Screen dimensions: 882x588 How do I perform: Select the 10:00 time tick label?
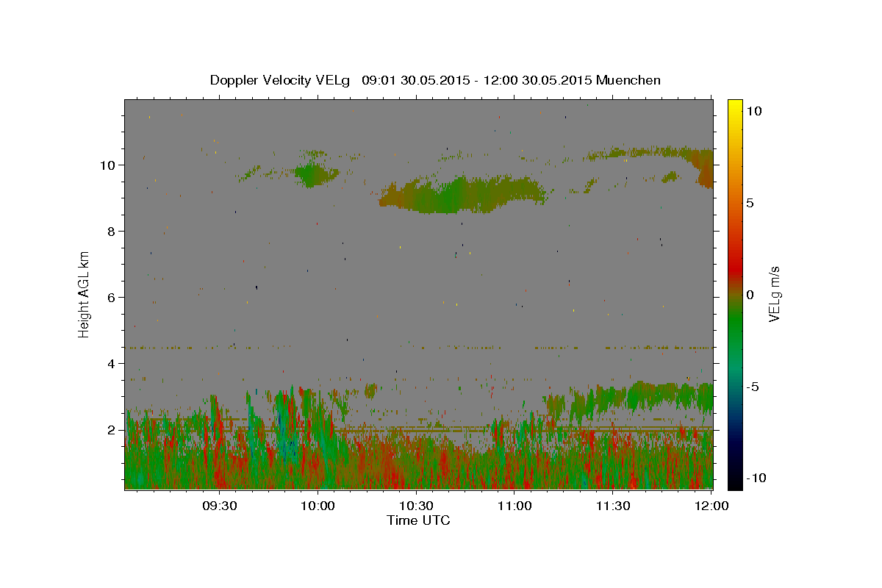coord(318,506)
